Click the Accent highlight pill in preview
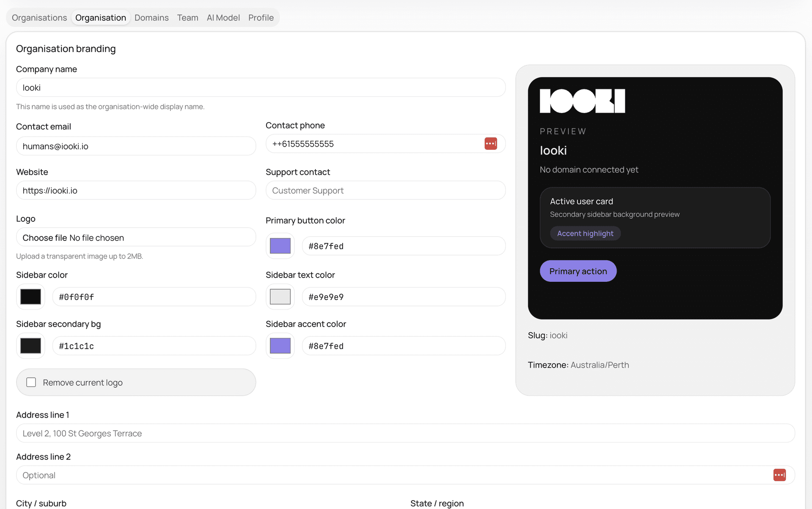Screen dimensions: 812x509 585,234
